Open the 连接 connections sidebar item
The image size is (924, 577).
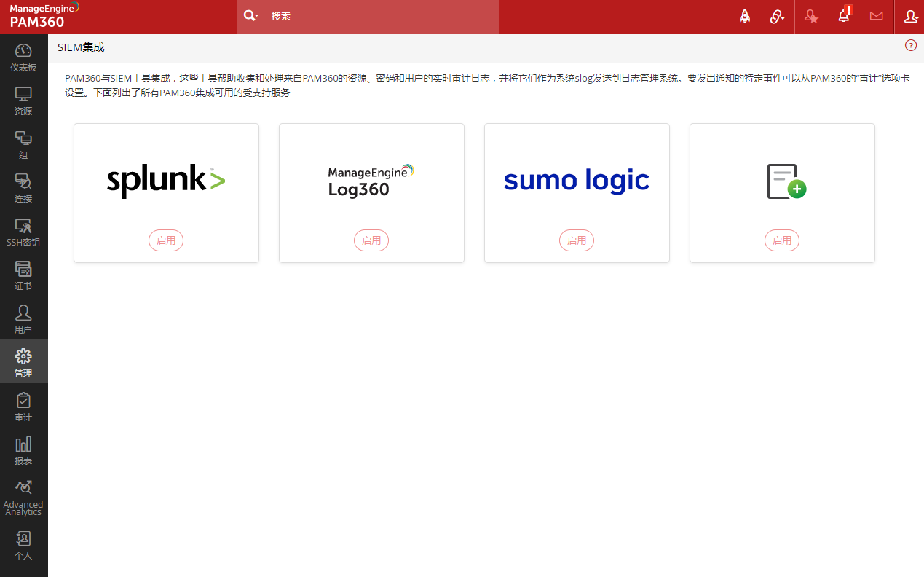(x=23, y=189)
